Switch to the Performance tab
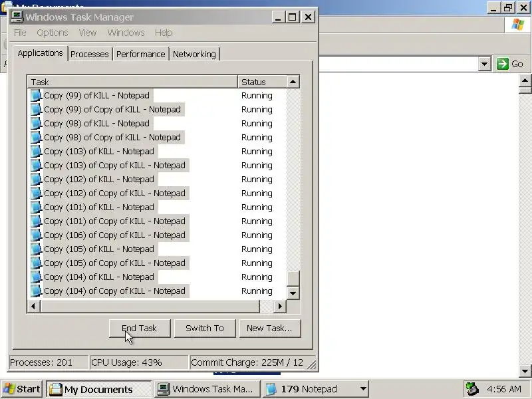Screen dimensions: 532x399 pyautogui.click(x=141, y=55)
